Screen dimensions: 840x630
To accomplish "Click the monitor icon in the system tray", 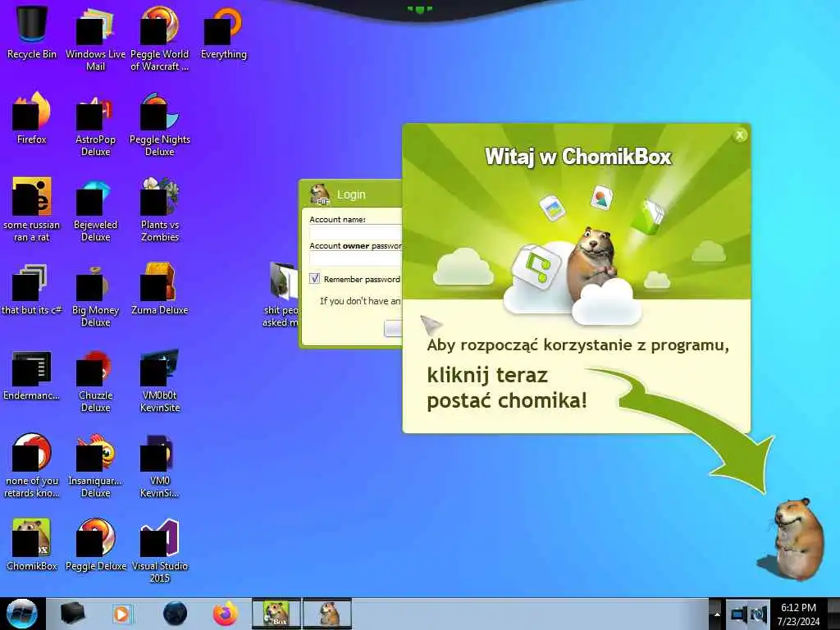I will (739, 614).
